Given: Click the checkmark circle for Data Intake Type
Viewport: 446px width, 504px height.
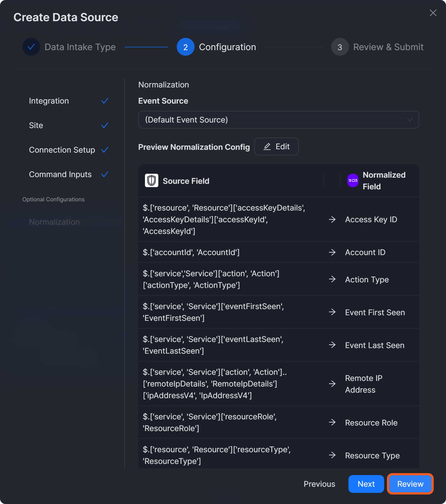Looking at the screenshot, I should click(31, 47).
